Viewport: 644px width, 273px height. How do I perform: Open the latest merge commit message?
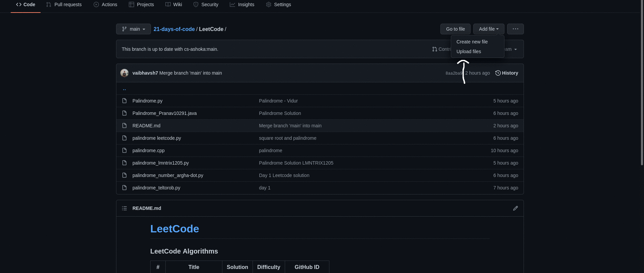pos(191,73)
